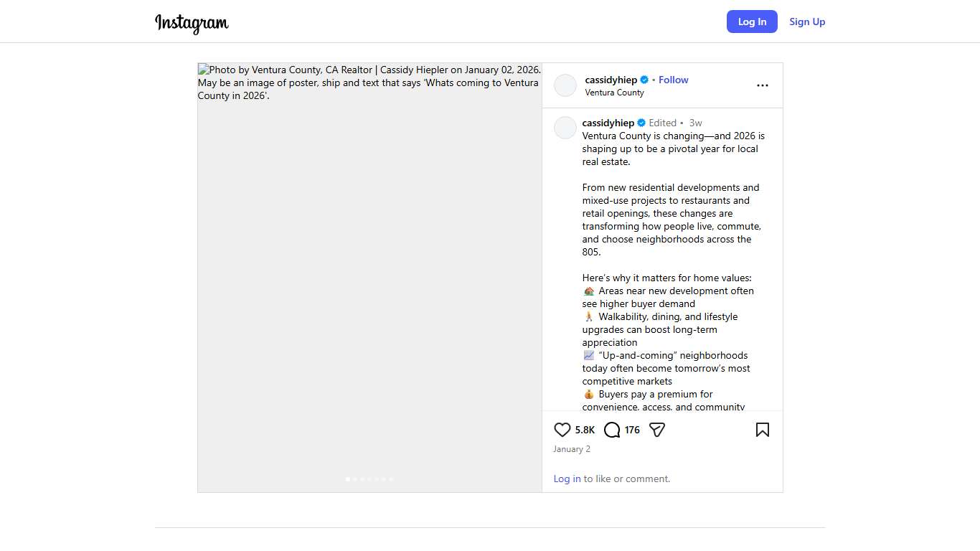Open comments via speech bubble icon
Screen dimensions: 980x551
[x=612, y=430]
